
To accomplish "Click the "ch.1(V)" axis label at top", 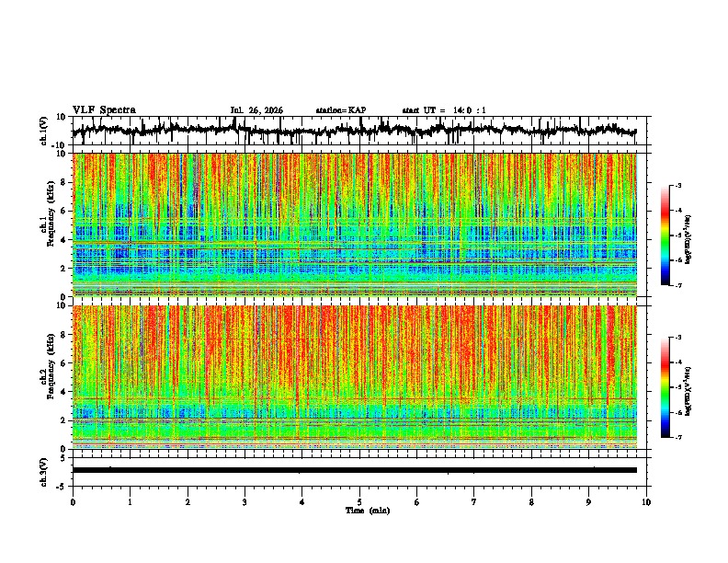I will pos(44,131).
